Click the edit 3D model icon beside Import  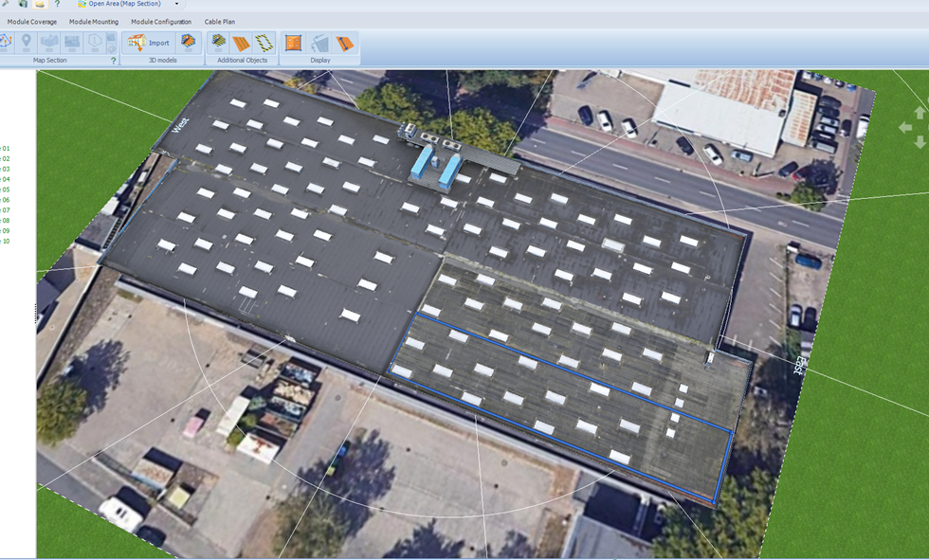pyautogui.click(x=188, y=43)
